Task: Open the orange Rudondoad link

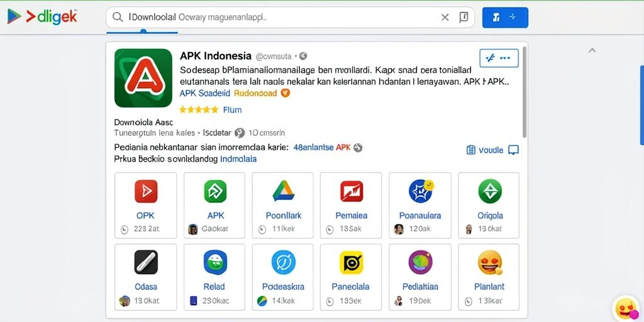Action: pyautogui.click(x=255, y=93)
